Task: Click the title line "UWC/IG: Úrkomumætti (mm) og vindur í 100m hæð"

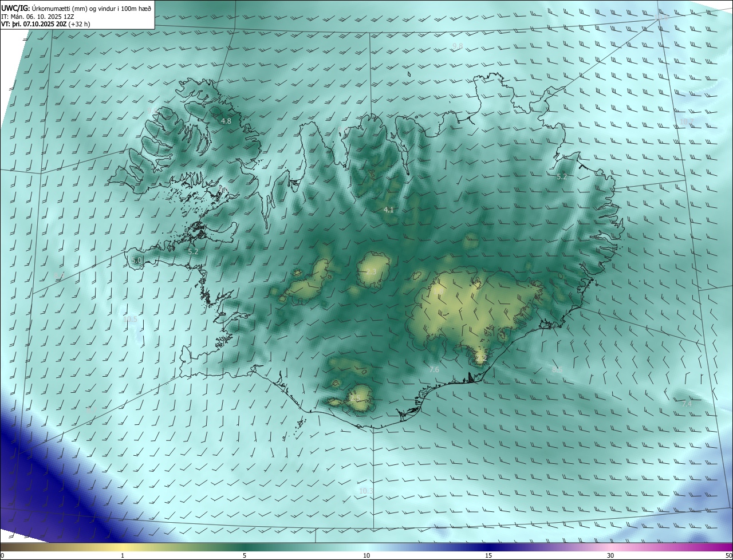Action: [76, 8]
